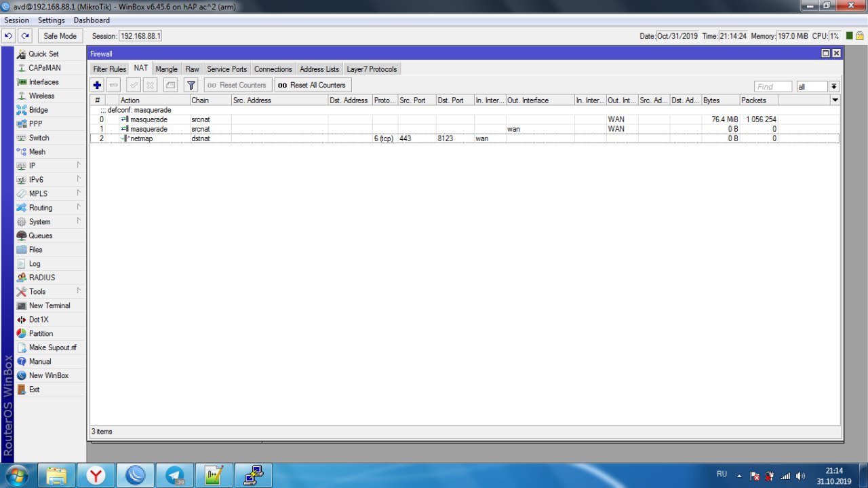Click the volume icon in system tray
The width and height of the screenshot is (868, 488).
[800, 476]
